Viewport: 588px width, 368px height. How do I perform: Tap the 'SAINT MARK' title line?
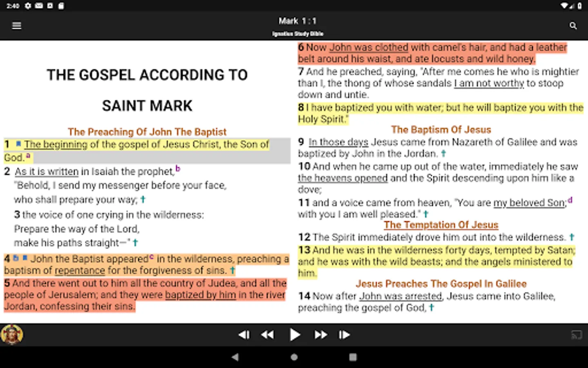[x=147, y=106]
